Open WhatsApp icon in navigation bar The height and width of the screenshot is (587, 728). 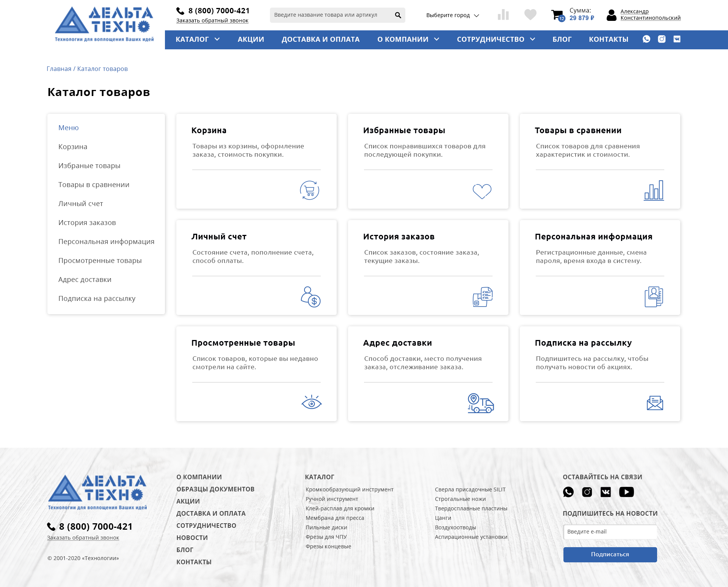[646, 39]
